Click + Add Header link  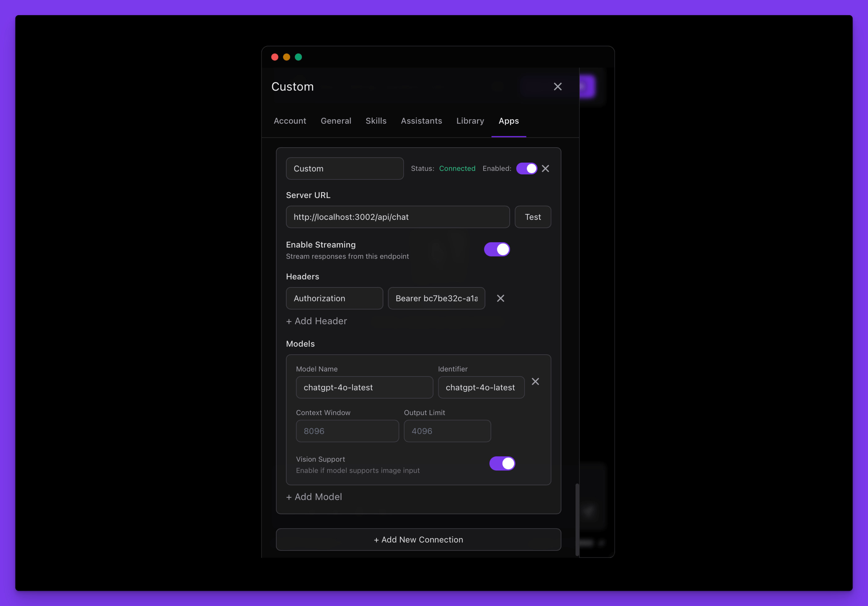click(x=317, y=321)
